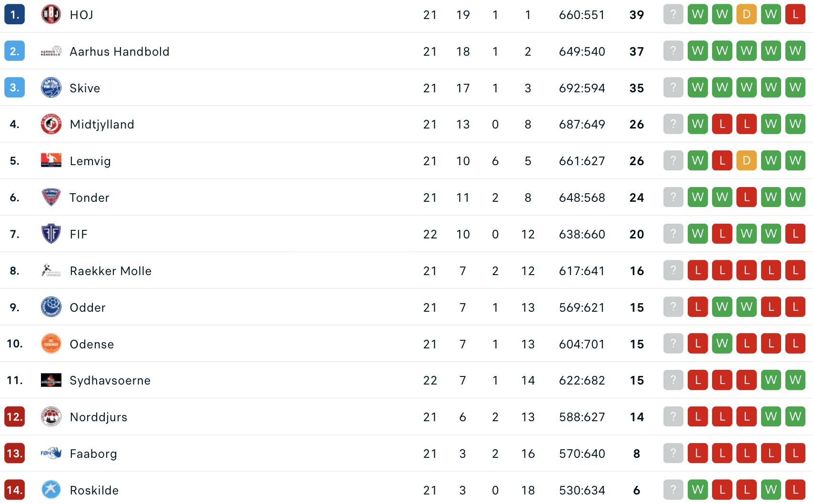Click the Lemvig team logo
This screenshot has width=813, height=504.
(51, 160)
